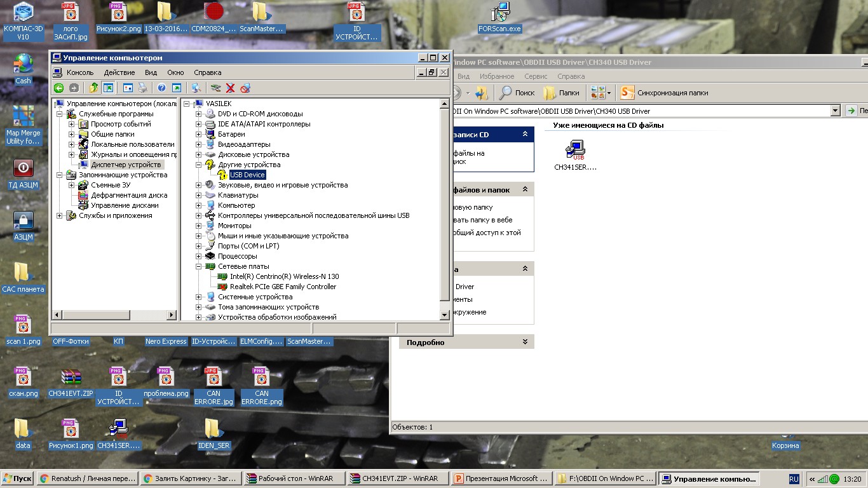
Task: Select Диспетчер устройств in left tree
Action: point(125,165)
